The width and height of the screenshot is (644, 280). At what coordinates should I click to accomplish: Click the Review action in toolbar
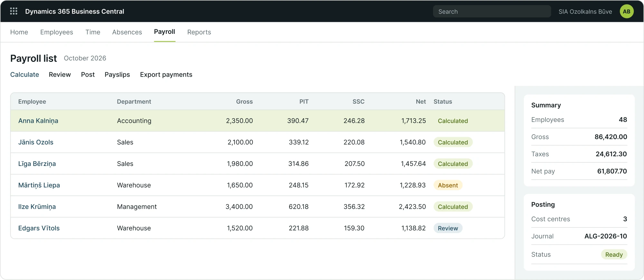pyautogui.click(x=60, y=74)
